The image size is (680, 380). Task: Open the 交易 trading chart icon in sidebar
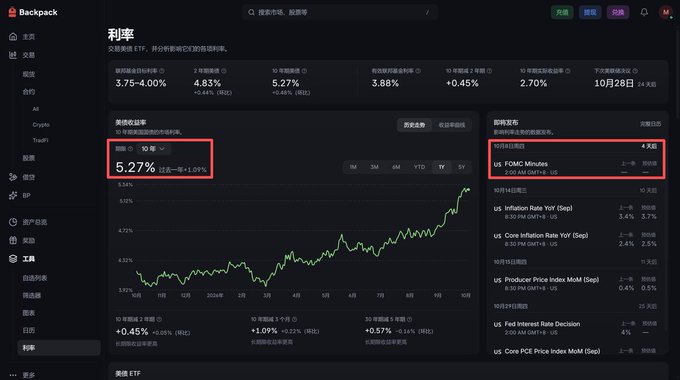(x=13, y=55)
